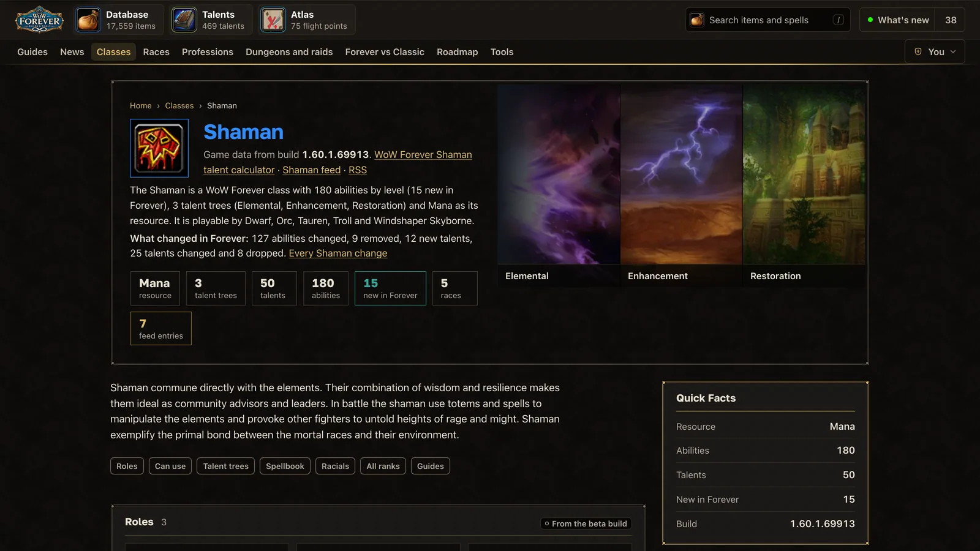Open the Roadmap nav item
Screen dimensions: 980x551
coord(457,52)
